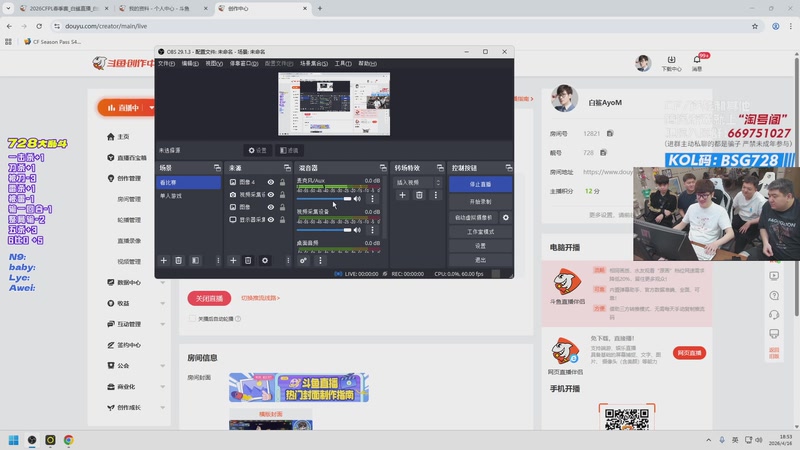Viewport: 800px width, 450px height.
Task: Open OBS 场景集合 menu
Action: tap(314, 63)
